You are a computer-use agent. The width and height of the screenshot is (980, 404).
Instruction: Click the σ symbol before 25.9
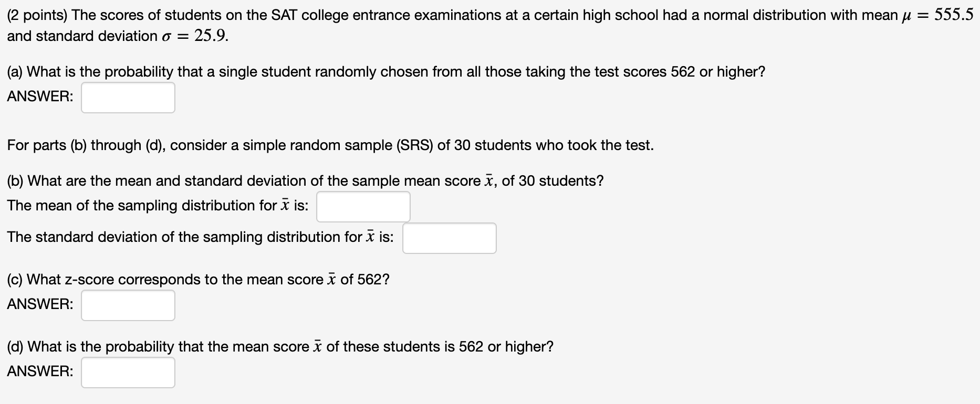click(166, 37)
